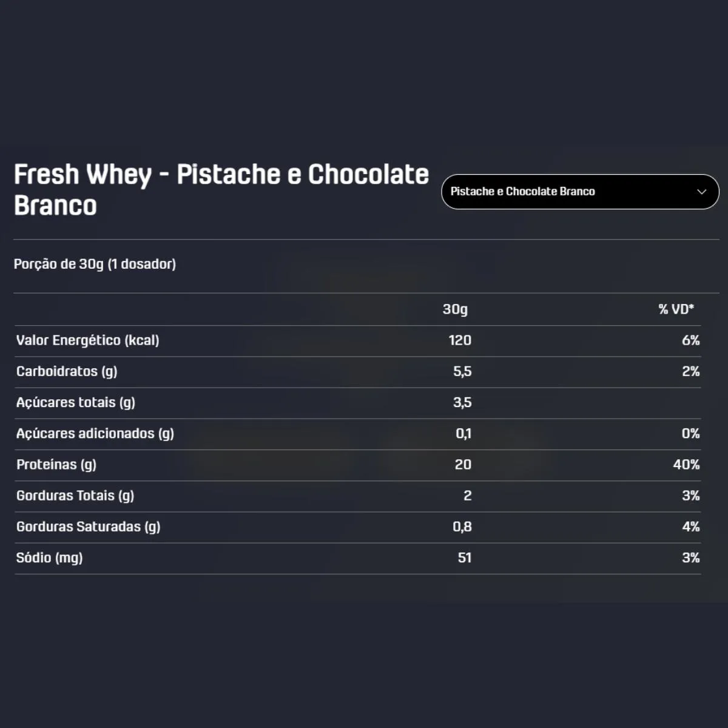Click the 3,5 sugar value

click(462, 403)
